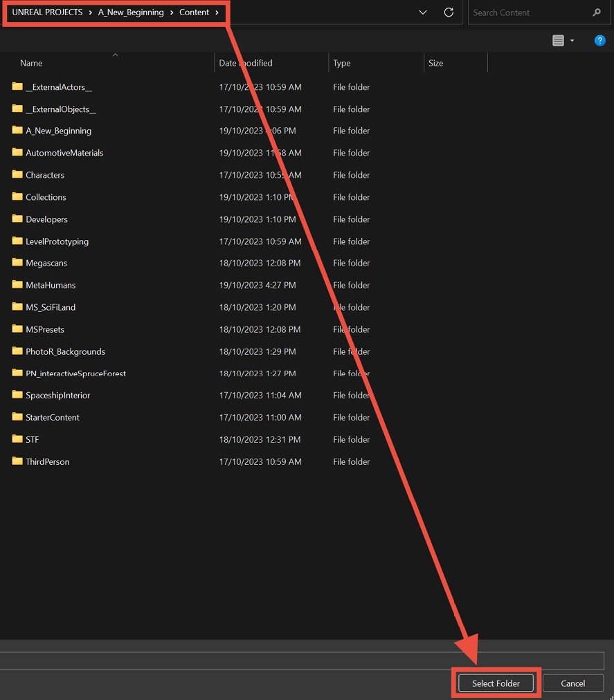614x700 pixels.
Task: Go to A_New_Beginning in breadcrumb
Action: click(x=131, y=12)
